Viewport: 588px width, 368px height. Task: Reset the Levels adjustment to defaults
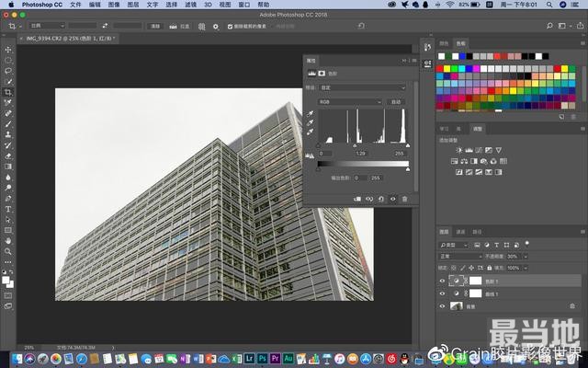[x=380, y=199]
